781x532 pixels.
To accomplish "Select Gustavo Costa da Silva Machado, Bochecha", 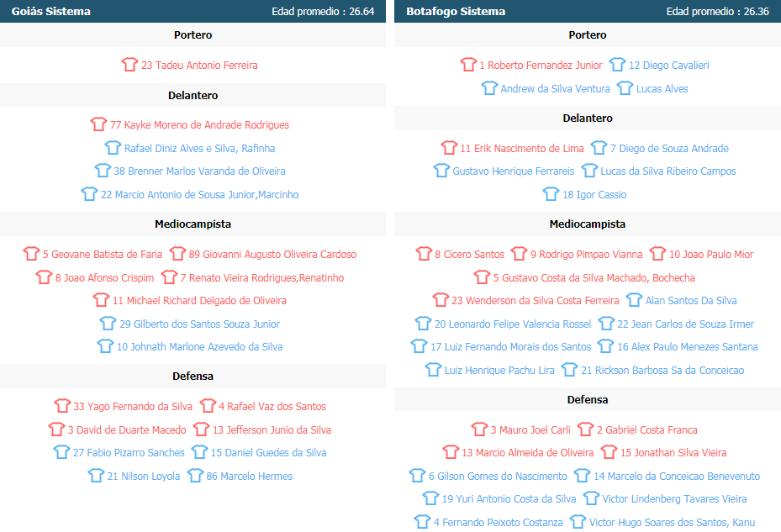I will pos(594,277).
